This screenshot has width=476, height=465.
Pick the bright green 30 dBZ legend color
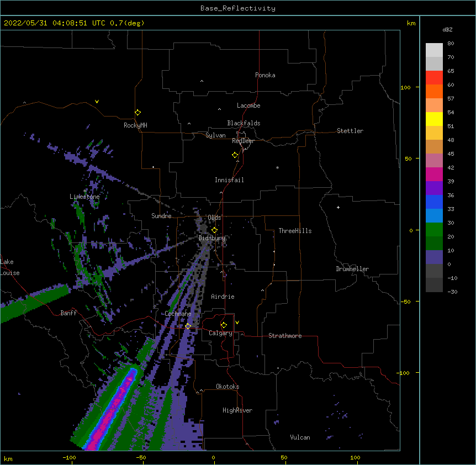[434, 230]
